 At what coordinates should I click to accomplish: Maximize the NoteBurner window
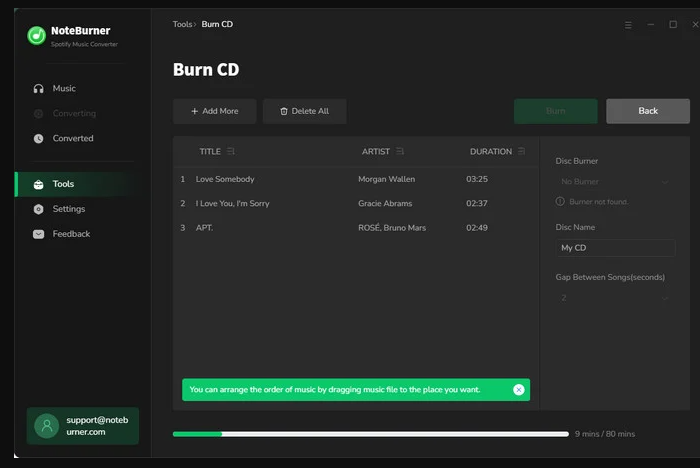(673, 25)
